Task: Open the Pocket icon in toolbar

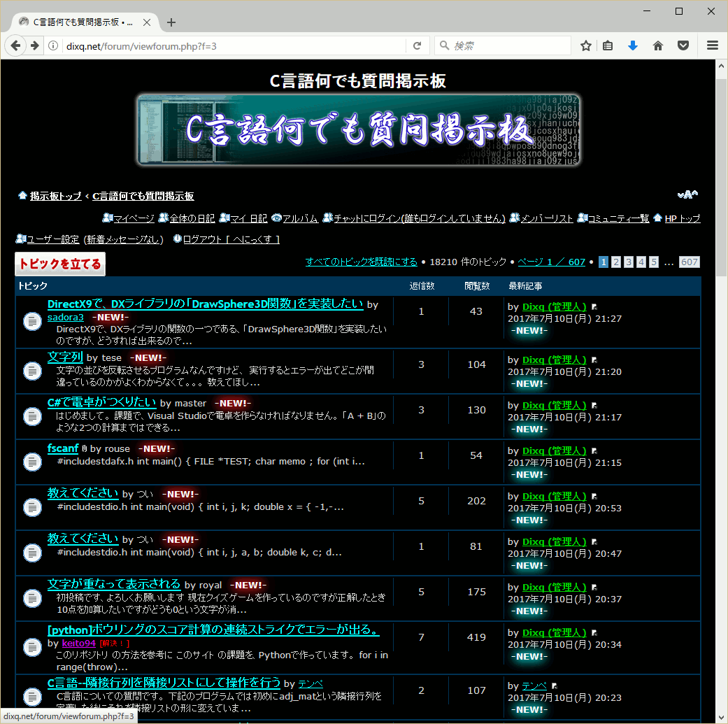Action: pos(683,45)
